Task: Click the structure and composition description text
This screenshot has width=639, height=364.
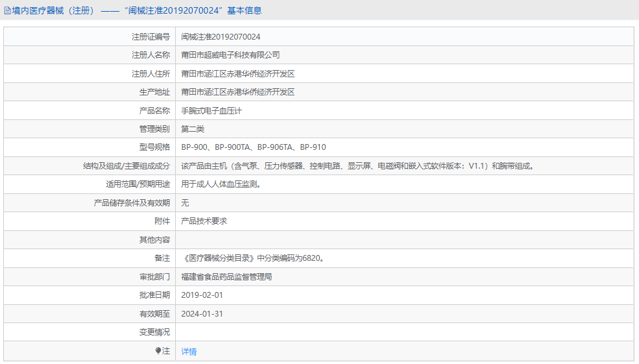Action: [358, 166]
